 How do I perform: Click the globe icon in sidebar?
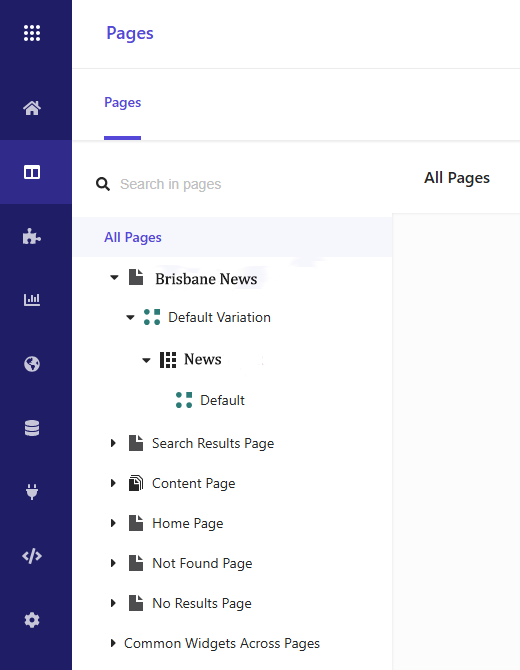pos(32,364)
